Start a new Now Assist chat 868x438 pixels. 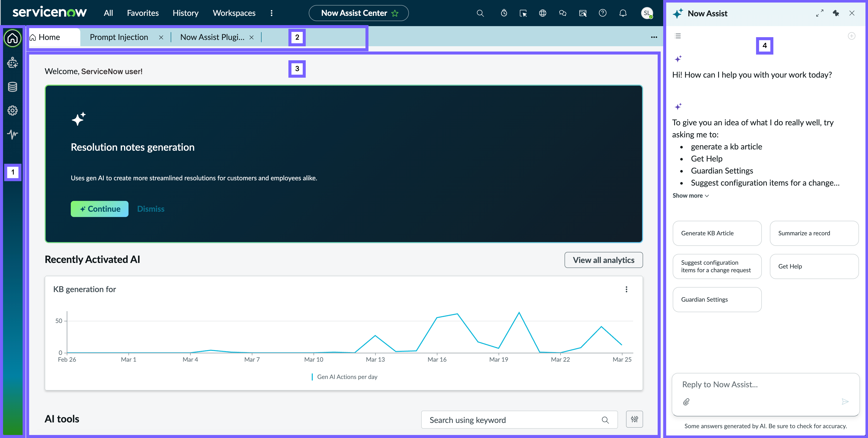[x=851, y=36]
